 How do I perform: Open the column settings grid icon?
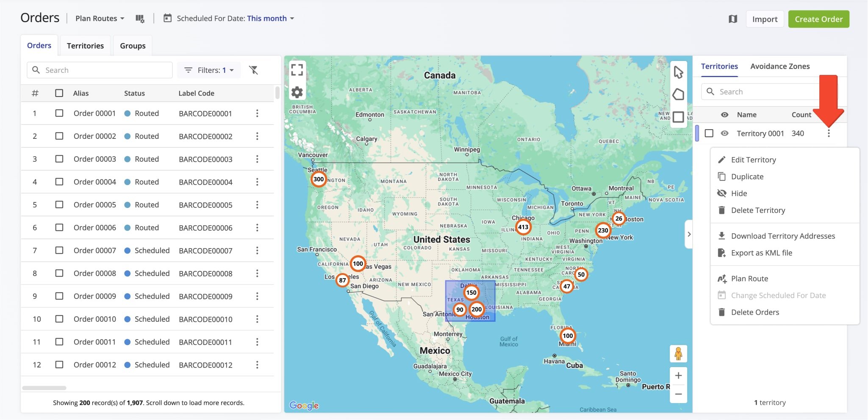coord(140,19)
